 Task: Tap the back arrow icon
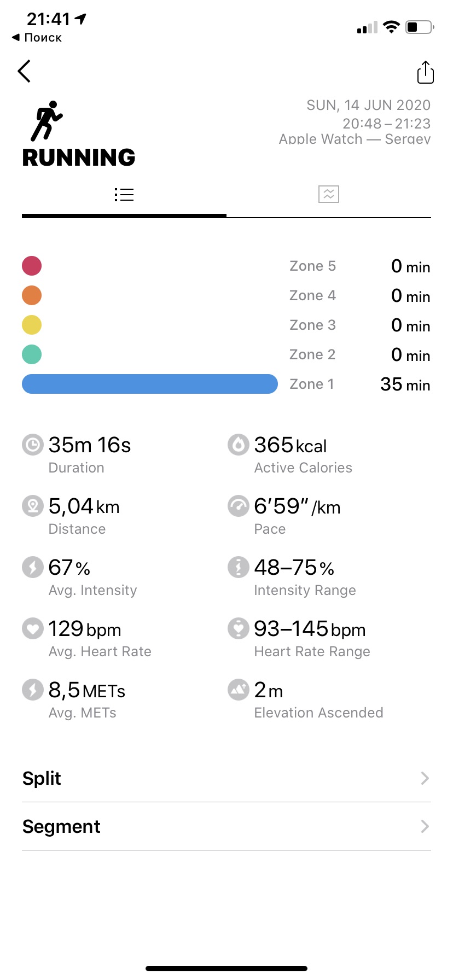24,72
